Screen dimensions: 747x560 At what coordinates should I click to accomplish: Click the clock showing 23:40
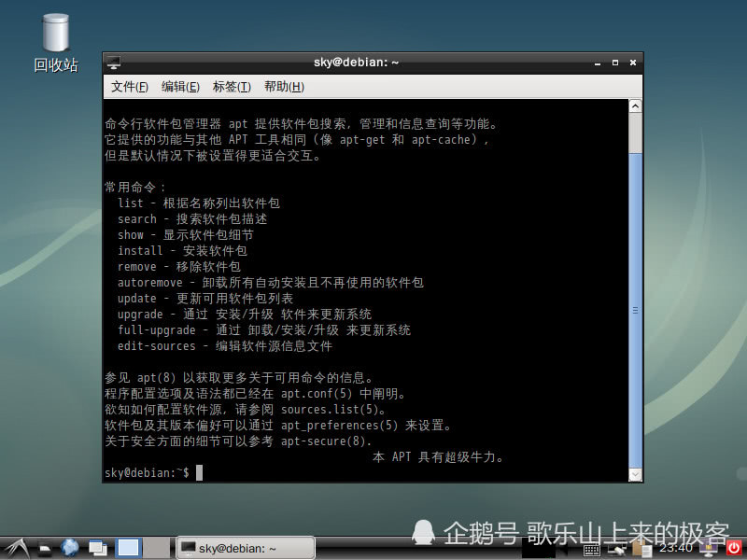click(x=675, y=548)
